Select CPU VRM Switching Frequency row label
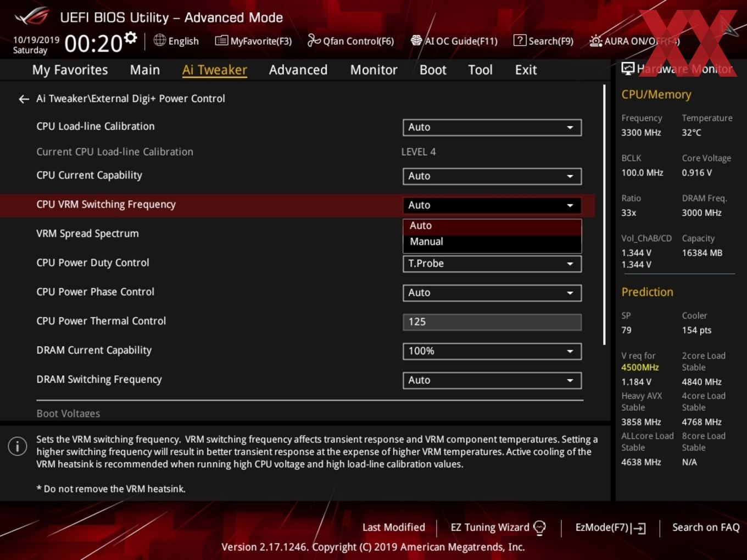 click(x=106, y=204)
